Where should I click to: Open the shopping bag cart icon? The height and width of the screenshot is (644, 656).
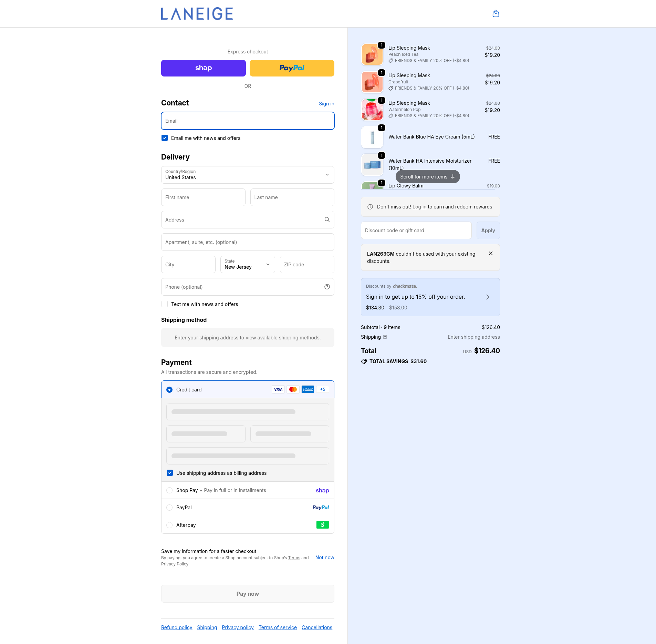click(496, 14)
